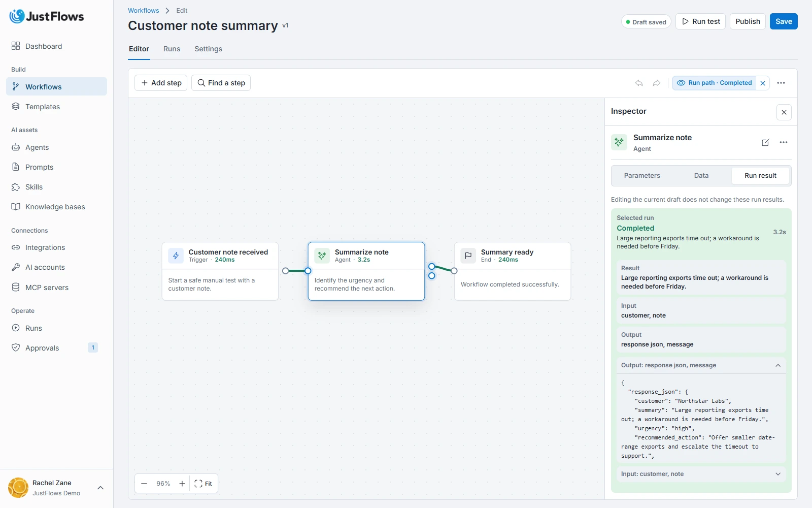812x508 pixels.
Task: Click the JustFlows logo
Action: (x=47, y=16)
